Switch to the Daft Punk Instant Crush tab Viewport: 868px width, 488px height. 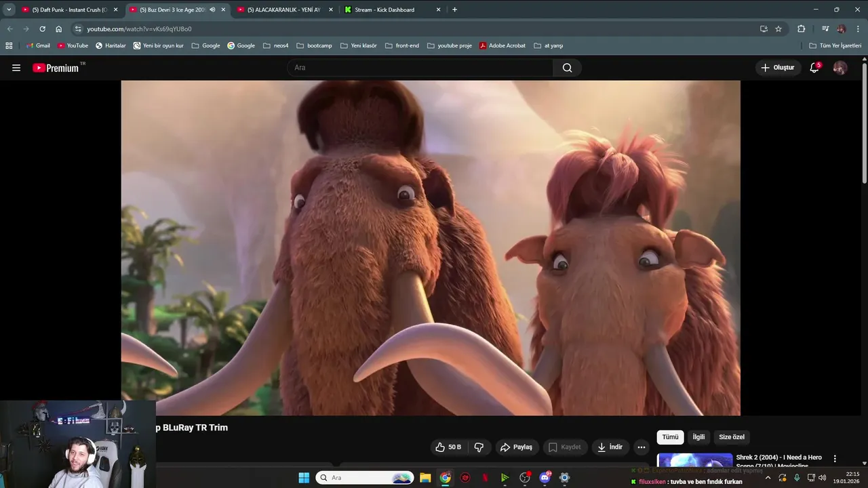[x=70, y=9]
